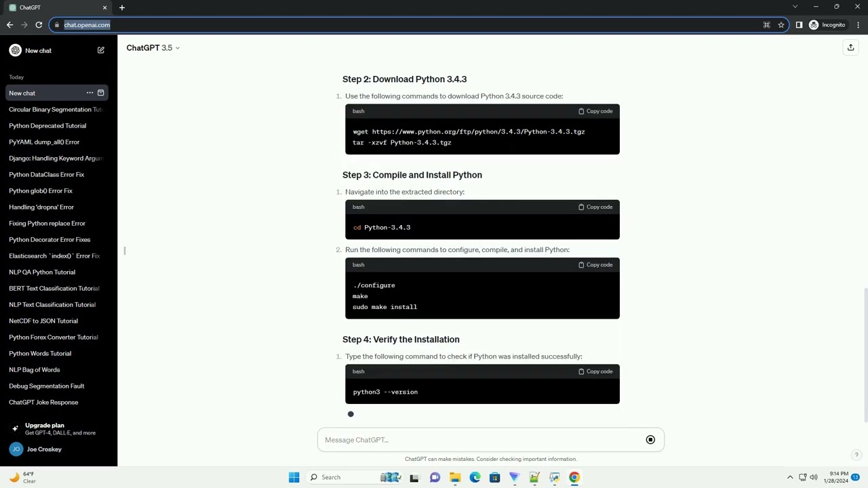The width and height of the screenshot is (868, 488).
Task: Open the weather widget showing 64°F
Action: pyautogui.click(x=22, y=477)
